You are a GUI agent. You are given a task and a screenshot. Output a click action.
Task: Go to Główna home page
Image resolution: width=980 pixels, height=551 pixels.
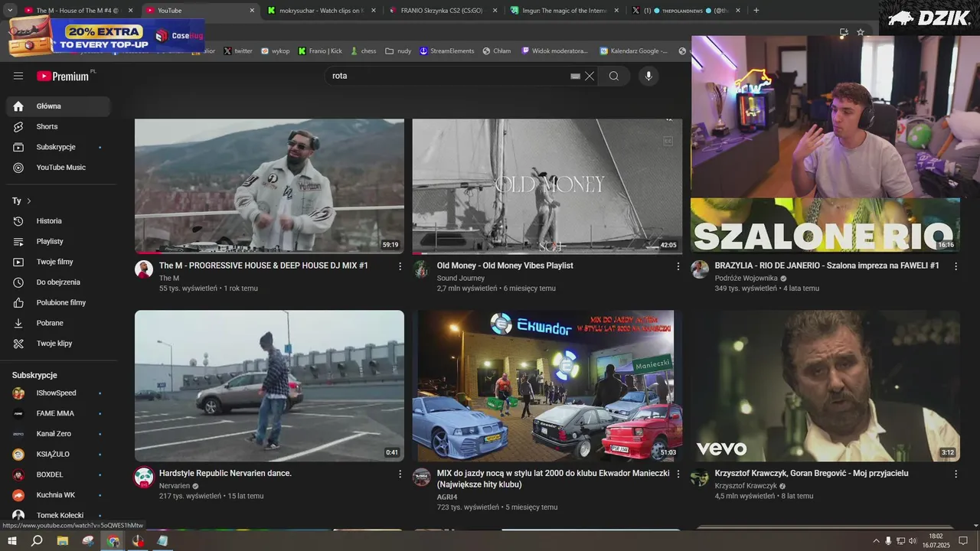tap(58, 106)
